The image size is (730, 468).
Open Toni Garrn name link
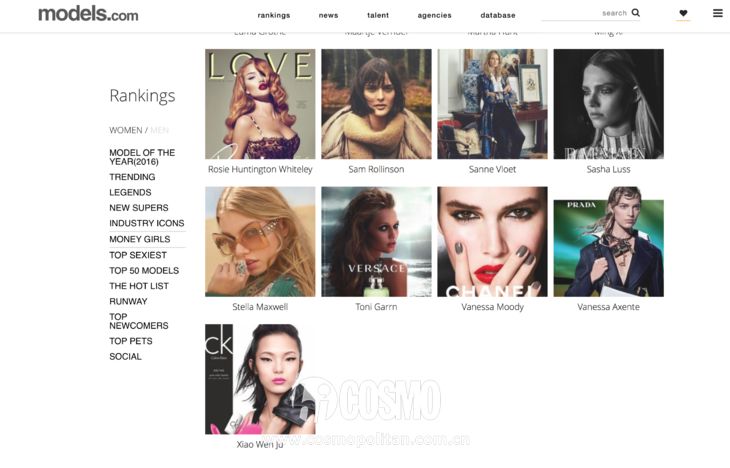[376, 307]
